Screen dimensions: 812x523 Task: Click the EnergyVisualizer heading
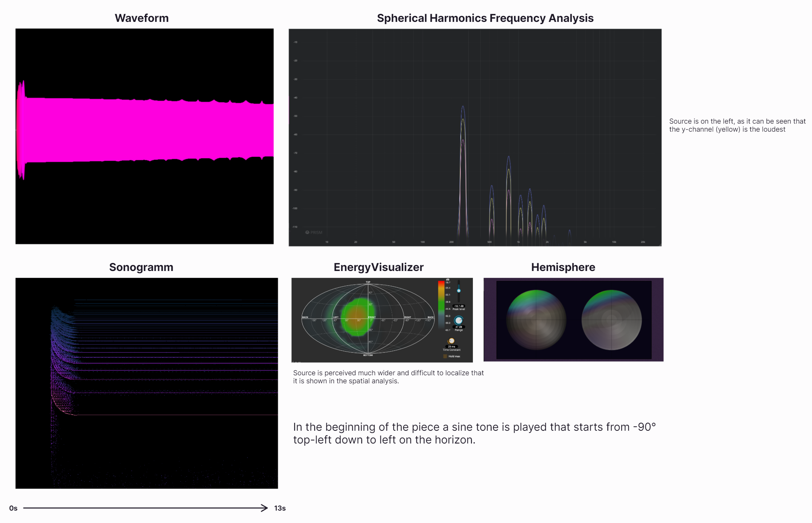tap(378, 267)
